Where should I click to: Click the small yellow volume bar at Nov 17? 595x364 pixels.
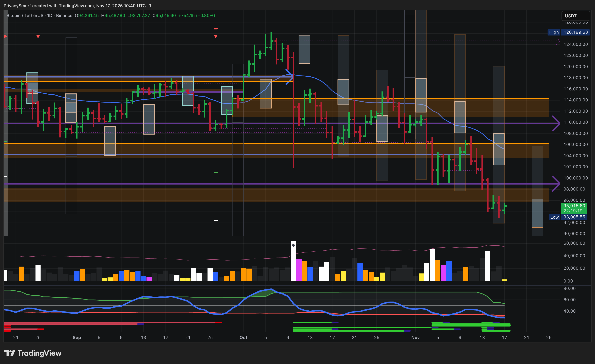504,280
